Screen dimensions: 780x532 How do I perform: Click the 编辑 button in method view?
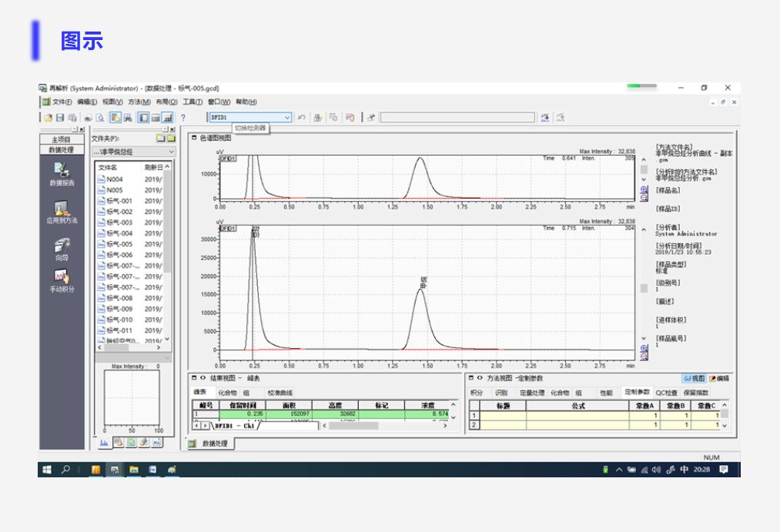tap(719, 378)
